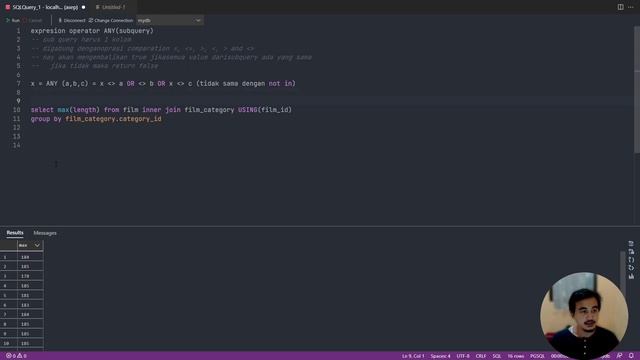Open the feedback icon in status bar
640x360 pixels.
[620, 356]
